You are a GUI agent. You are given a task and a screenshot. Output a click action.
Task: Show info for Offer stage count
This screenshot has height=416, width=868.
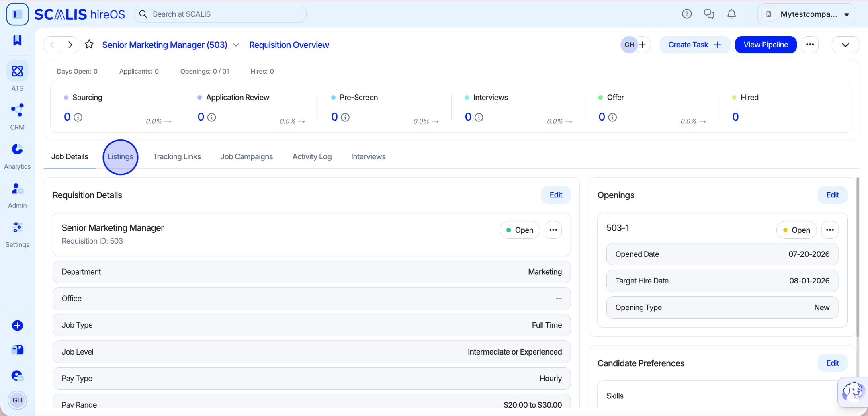pos(612,117)
